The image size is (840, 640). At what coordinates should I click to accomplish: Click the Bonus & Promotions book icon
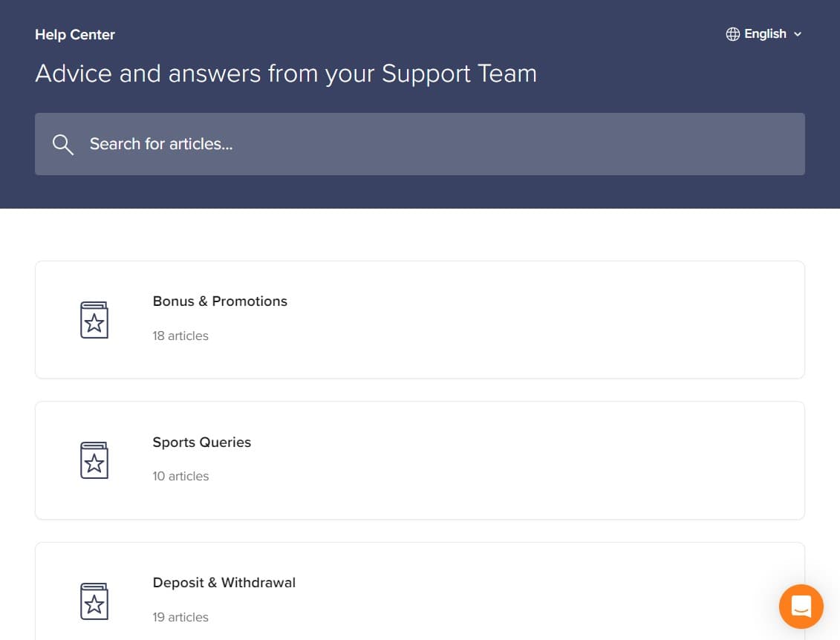tap(94, 320)
